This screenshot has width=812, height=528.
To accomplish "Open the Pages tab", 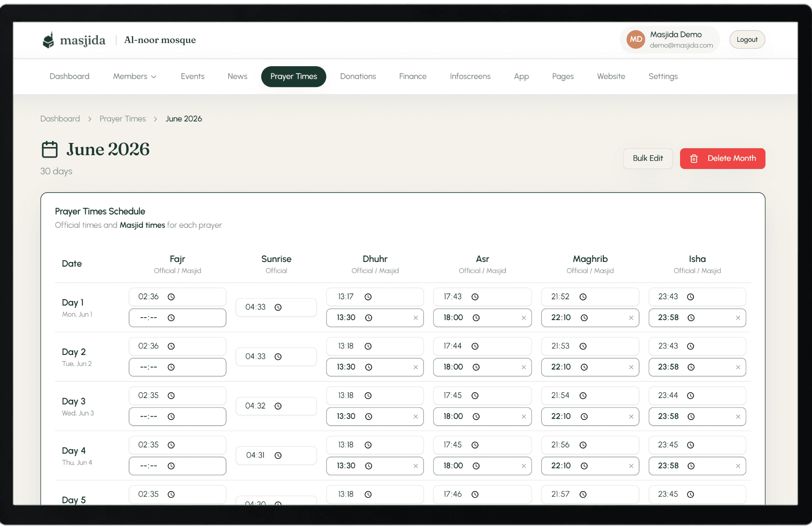I will pyautogui.click(x=563, y=76).
